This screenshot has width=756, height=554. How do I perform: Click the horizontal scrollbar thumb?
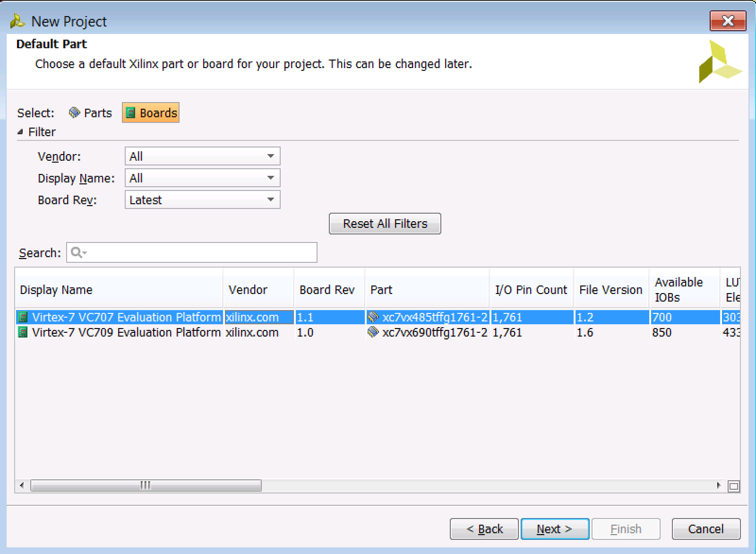[146, 485]
